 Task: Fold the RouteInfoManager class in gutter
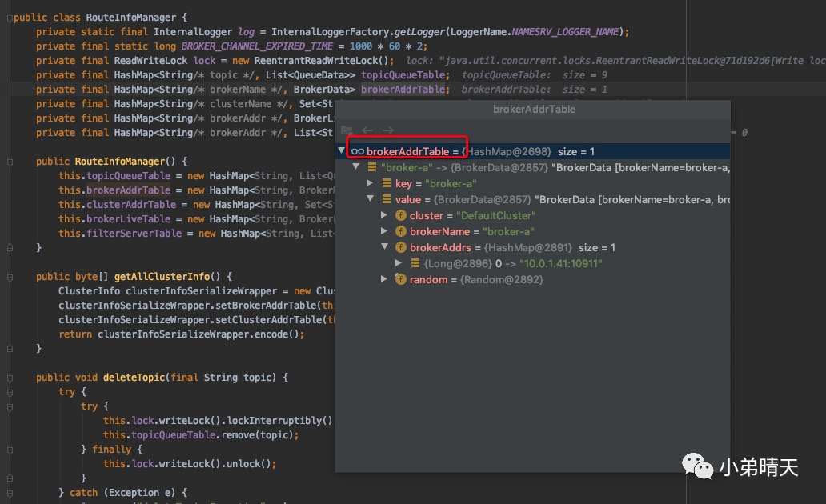pos(9,18)
